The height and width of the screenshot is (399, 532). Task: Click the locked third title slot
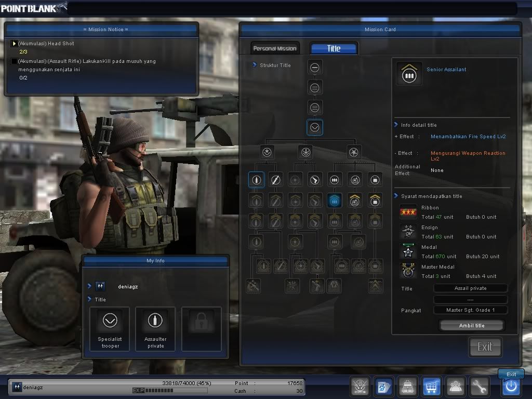click(x=202, y=329)
